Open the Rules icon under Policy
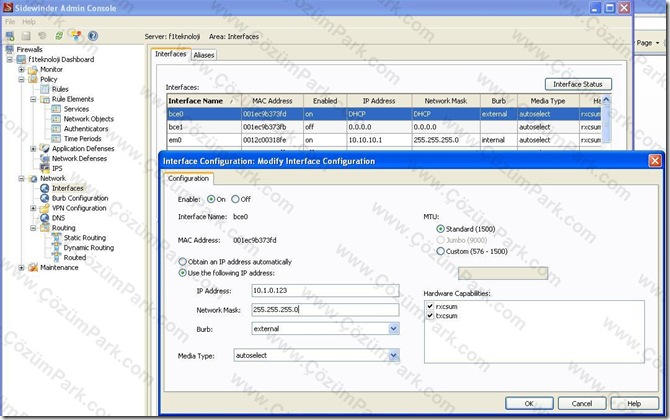 pos(44,89)
